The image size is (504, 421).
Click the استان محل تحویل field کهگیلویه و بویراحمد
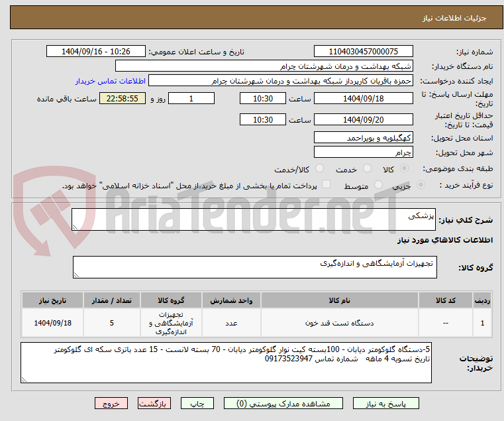coord(363,138)
